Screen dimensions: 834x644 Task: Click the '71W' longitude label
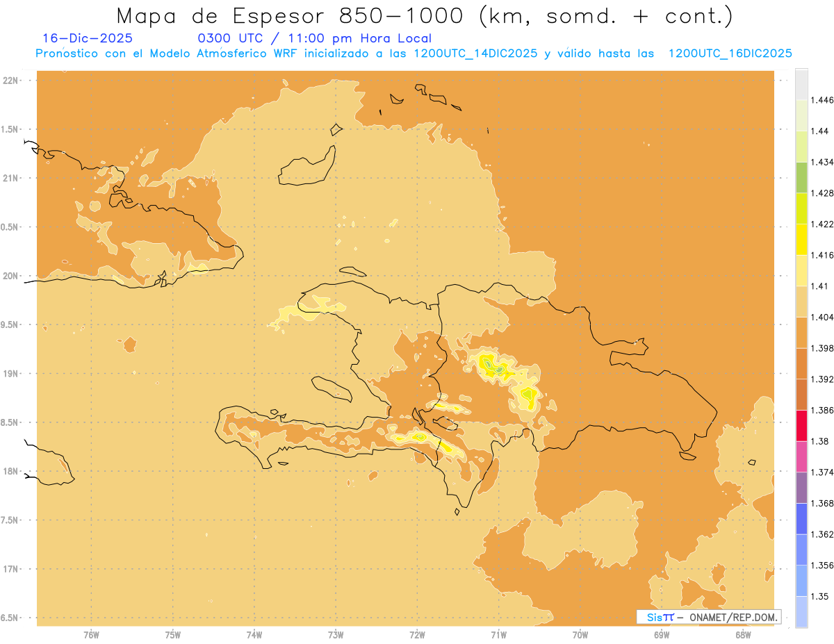click(x=498, y=634)
